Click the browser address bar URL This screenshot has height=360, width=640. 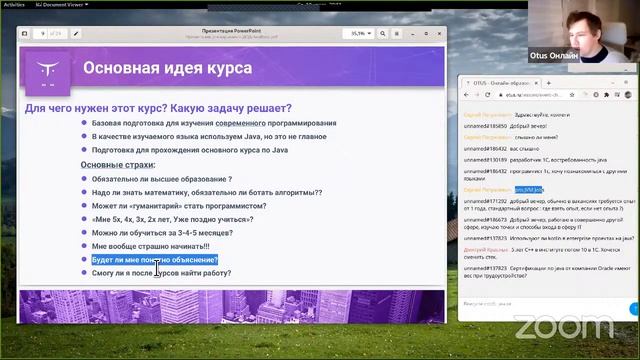pos(534,95)
